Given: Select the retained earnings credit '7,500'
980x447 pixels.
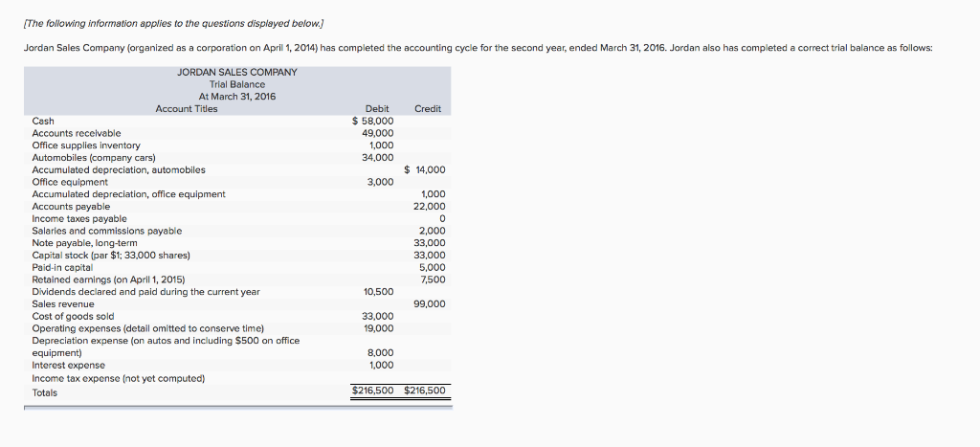Looking at the screenshot, I should point(434,279).
